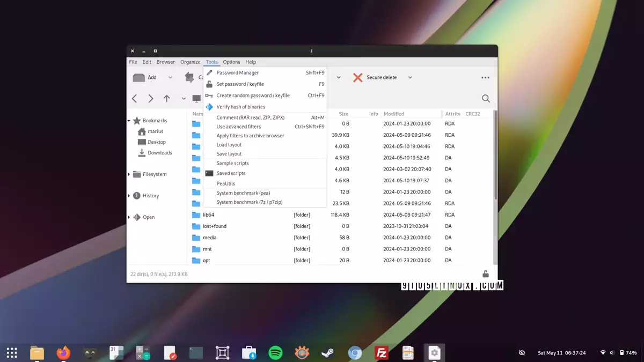644x362 pixels.
Task: Sort by Modified column header
Action: pyautogui.click(x=393, y=114)
